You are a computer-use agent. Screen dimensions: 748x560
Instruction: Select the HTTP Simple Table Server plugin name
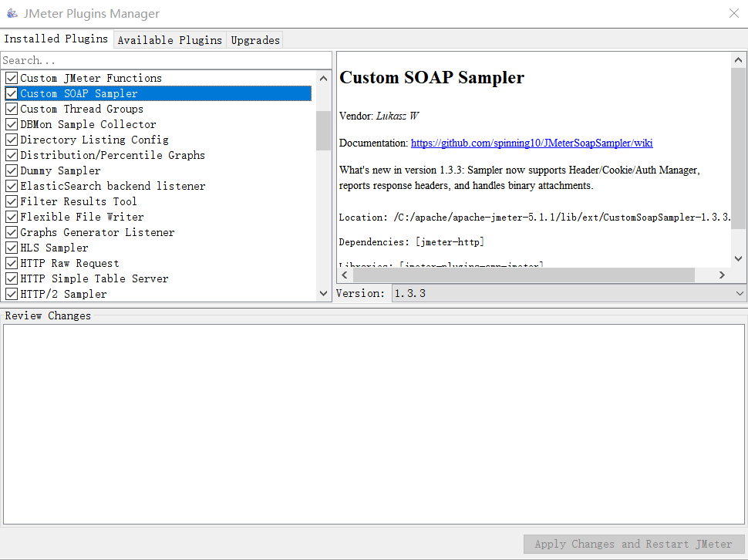(94, 278)
